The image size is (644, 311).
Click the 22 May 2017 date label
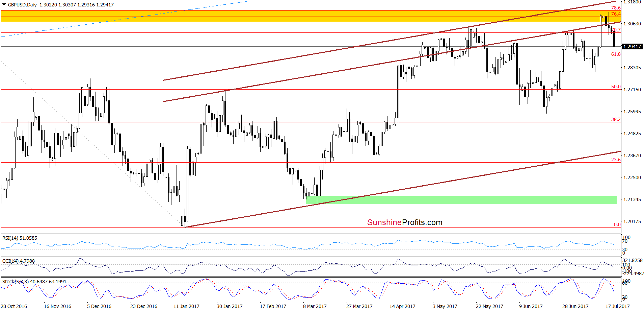(489, 306)
